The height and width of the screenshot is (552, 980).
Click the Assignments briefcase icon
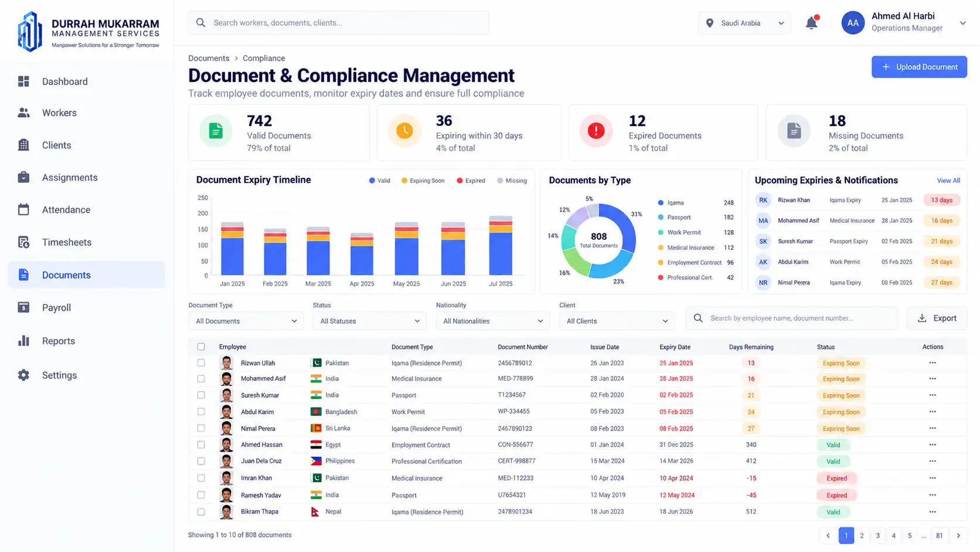tap(23, 177)
